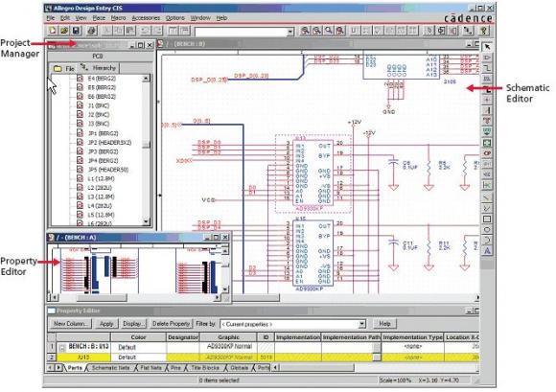Open the Window menu
Viewport: 556px width, 392px height.
click(x=200, y=17)
